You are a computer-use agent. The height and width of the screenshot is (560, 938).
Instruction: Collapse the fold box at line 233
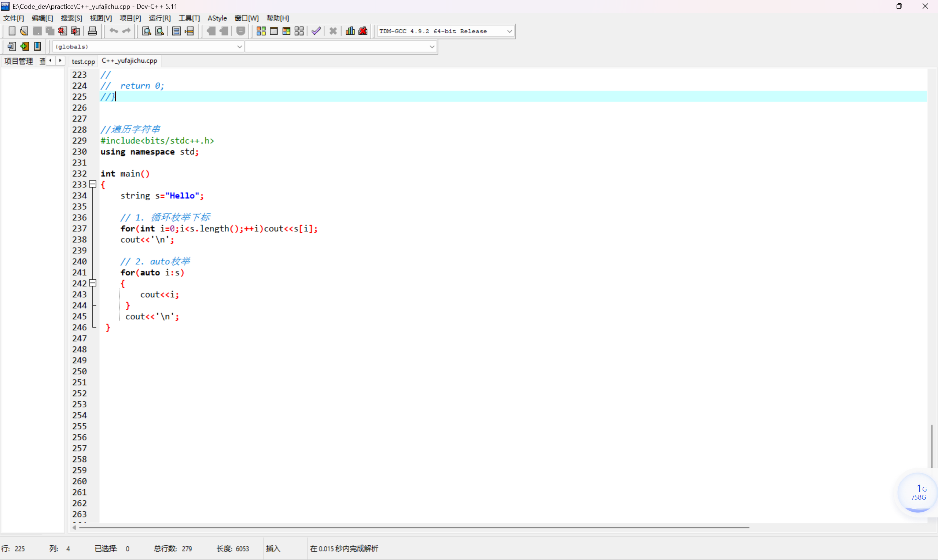[x=92, y=184]
